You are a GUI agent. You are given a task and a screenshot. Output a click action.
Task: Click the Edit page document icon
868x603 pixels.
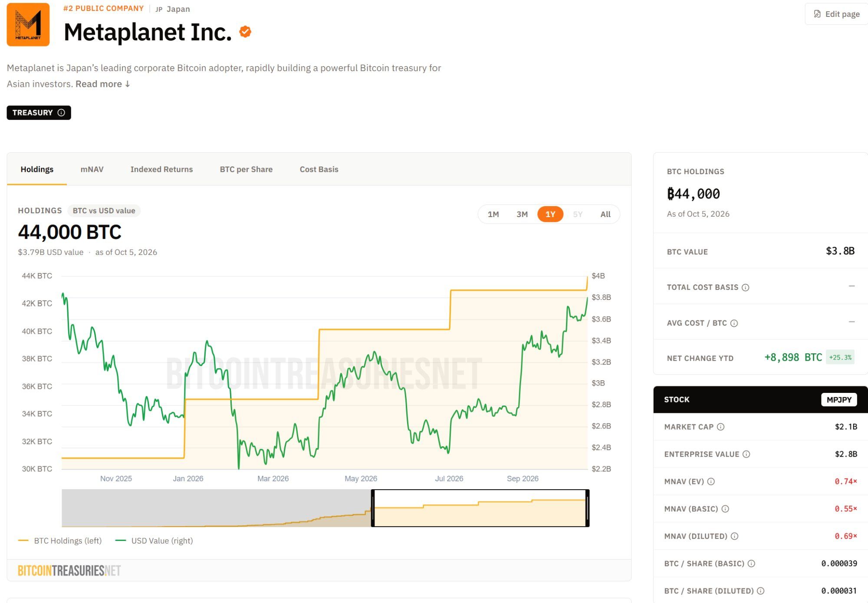coord(817,14)
